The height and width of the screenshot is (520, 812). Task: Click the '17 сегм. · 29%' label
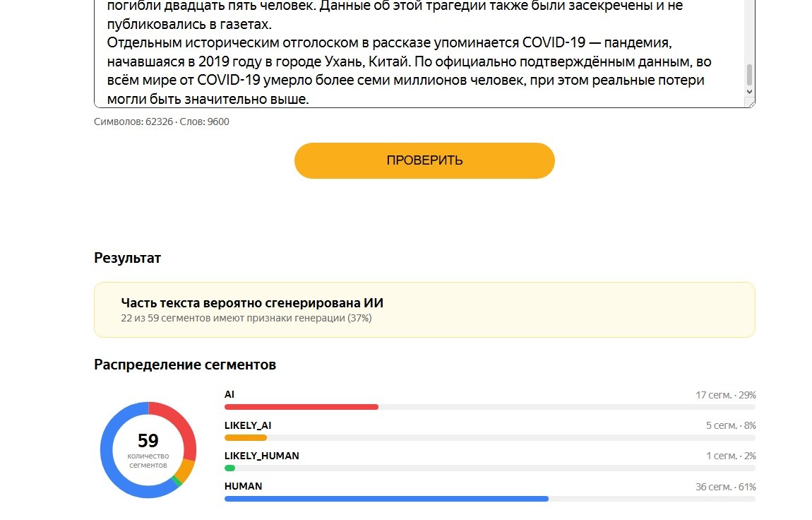(x=726, y=395)
